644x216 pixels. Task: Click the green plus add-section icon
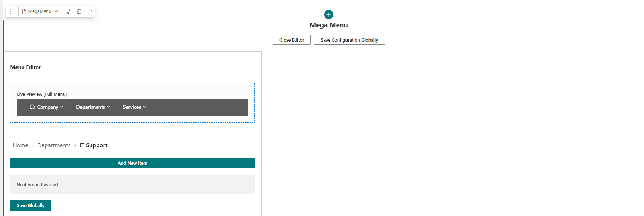(329, 14)
